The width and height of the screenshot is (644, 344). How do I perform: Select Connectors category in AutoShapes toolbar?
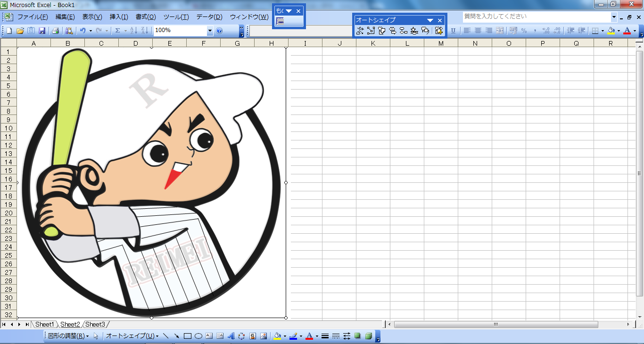click(371, 31)
